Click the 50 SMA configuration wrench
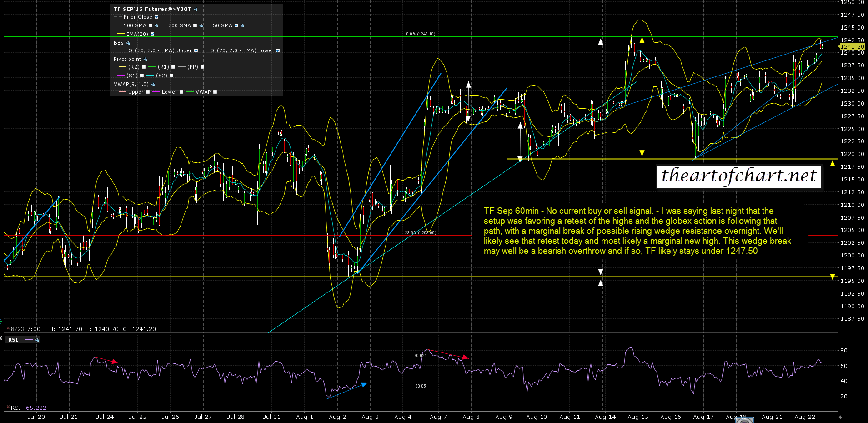The image size is (868, 423). click(x=243, y=26)
